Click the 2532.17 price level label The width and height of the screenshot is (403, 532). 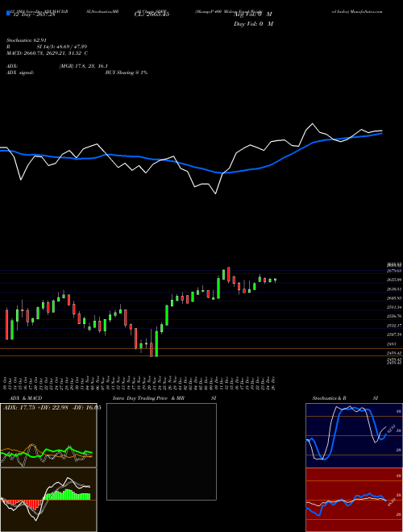394,326
